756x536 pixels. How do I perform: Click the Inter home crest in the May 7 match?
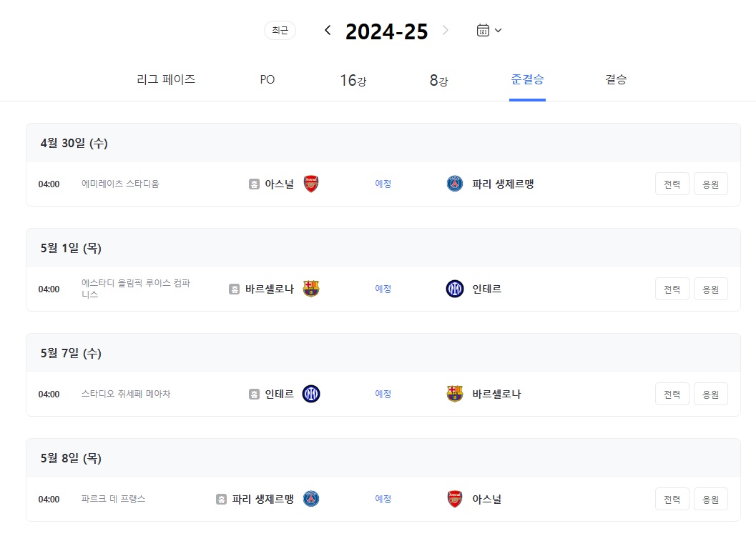pyautogui.click(x=310, y=394)
